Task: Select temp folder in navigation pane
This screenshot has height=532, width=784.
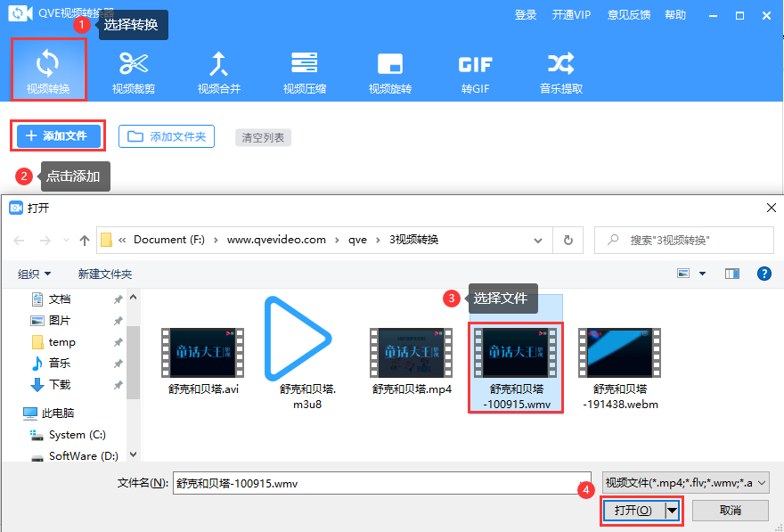Action: tap(62, 342)
